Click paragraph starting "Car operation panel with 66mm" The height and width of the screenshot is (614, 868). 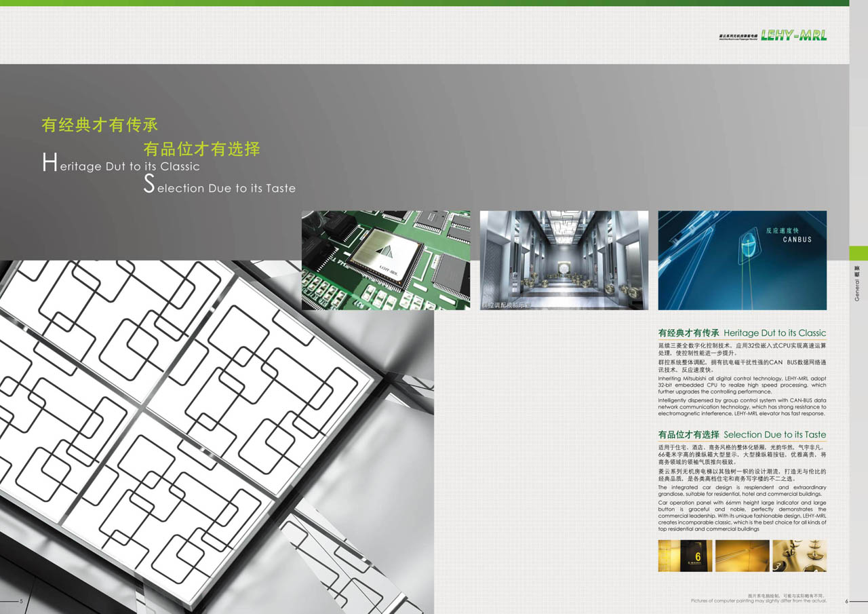tap(742, 516)
